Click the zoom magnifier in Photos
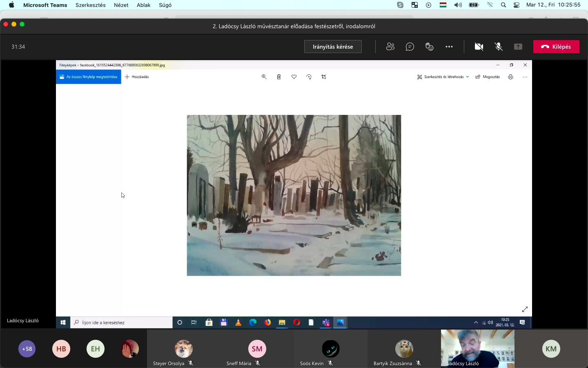Screen dimensions: 588x368 click(x=264, y=77)
